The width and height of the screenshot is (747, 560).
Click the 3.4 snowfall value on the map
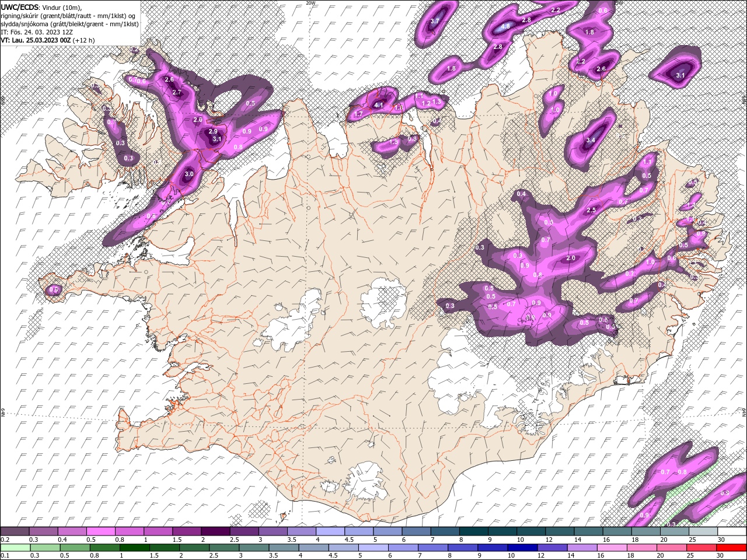591,140
